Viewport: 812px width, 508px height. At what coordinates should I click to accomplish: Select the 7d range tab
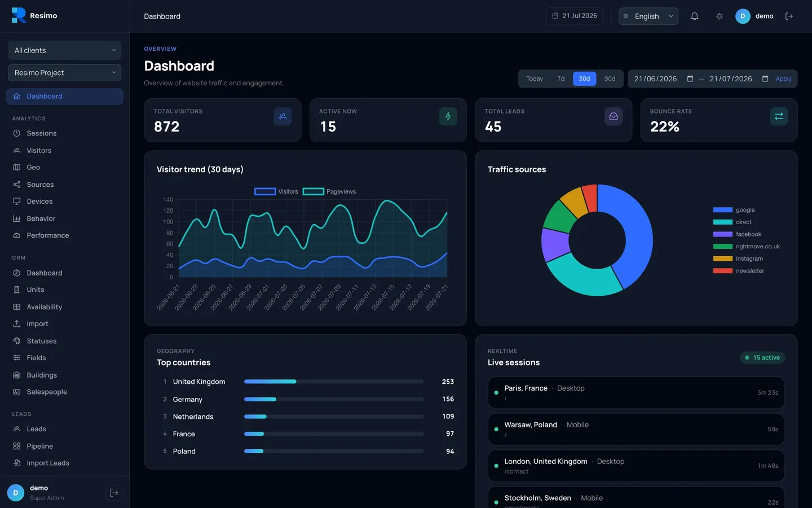click(561, 79)
